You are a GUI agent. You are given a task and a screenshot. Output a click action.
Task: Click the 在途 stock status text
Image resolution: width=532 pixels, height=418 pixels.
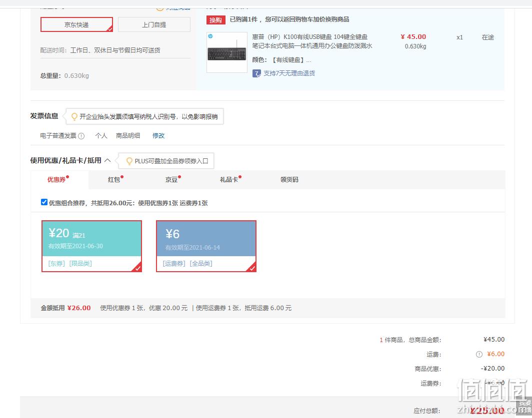[x=488, y=37]
